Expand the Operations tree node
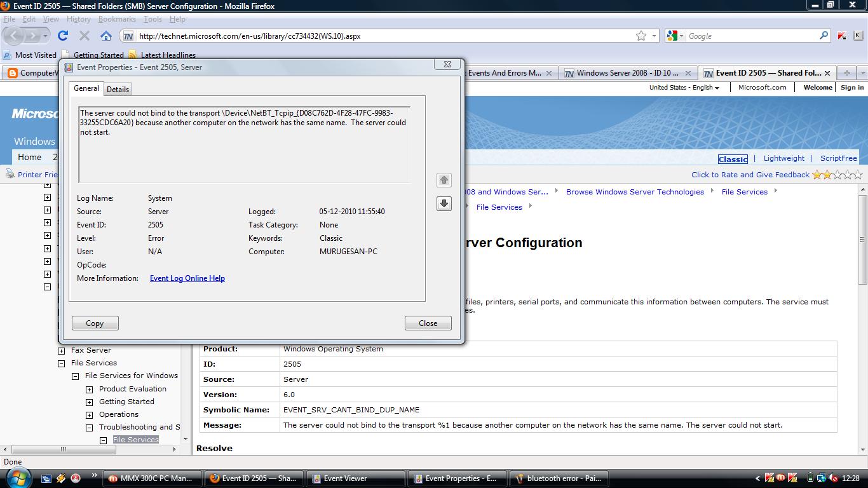The height and width of the screenshot is (488, 868). pos(90,414)
